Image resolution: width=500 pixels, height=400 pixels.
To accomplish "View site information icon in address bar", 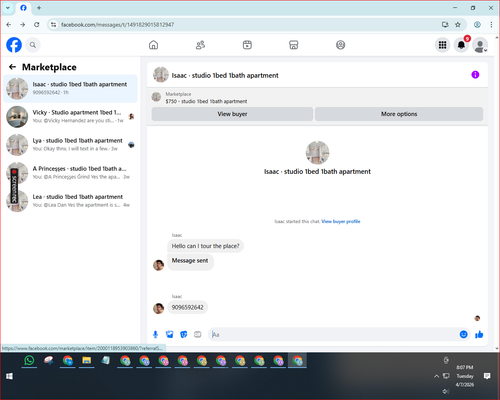I will pyautogui.click(x=53, y=25).
